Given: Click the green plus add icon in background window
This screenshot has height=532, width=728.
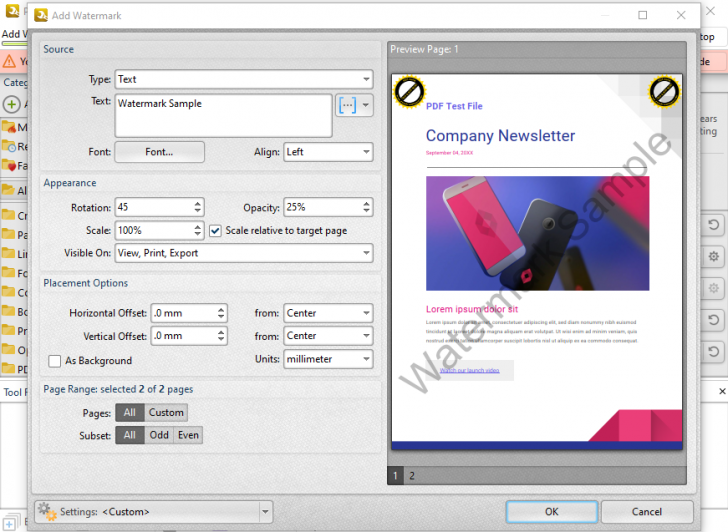Looking at the screenshot, I should coord(12,104).
